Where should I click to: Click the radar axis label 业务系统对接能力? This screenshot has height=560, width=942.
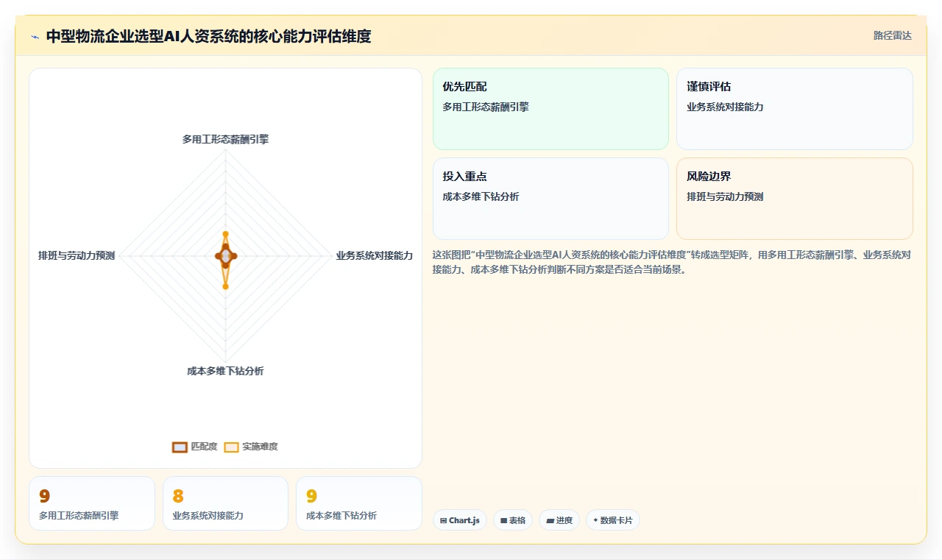375,255
